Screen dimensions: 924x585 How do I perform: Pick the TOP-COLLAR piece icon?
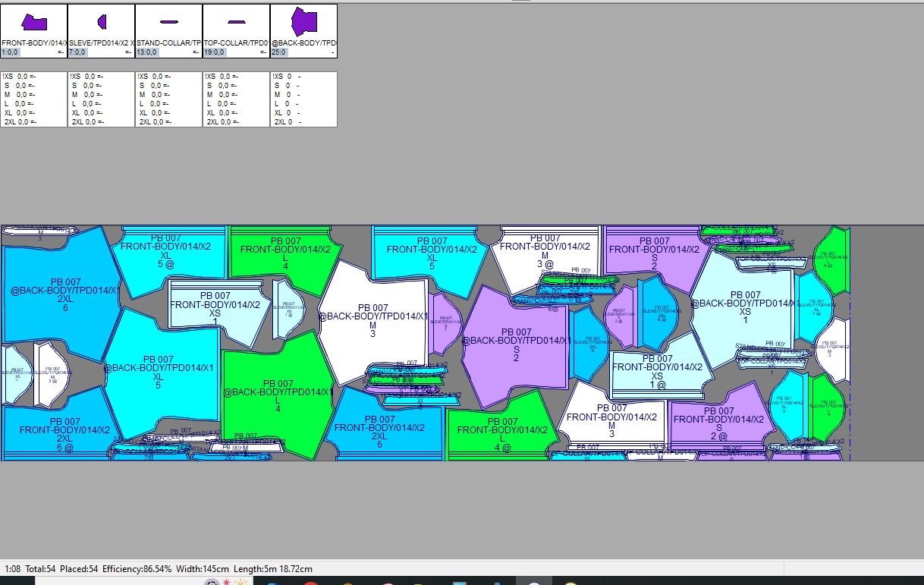pos(236,23)
